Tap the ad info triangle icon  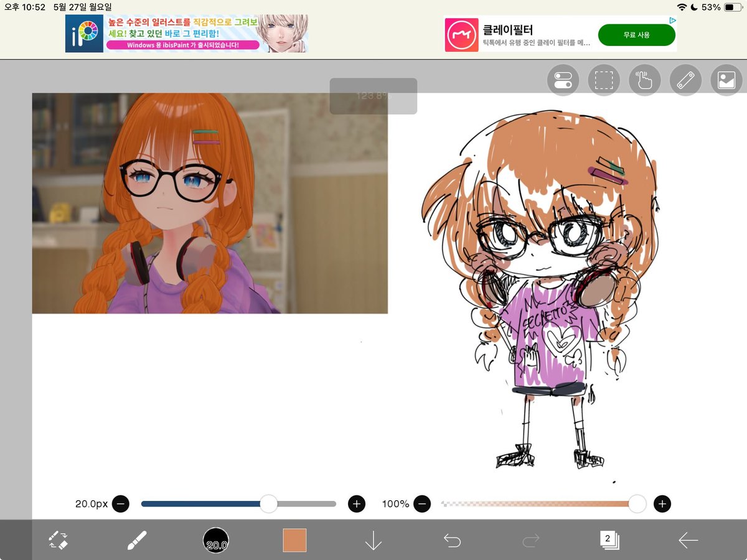pos(672,20)
